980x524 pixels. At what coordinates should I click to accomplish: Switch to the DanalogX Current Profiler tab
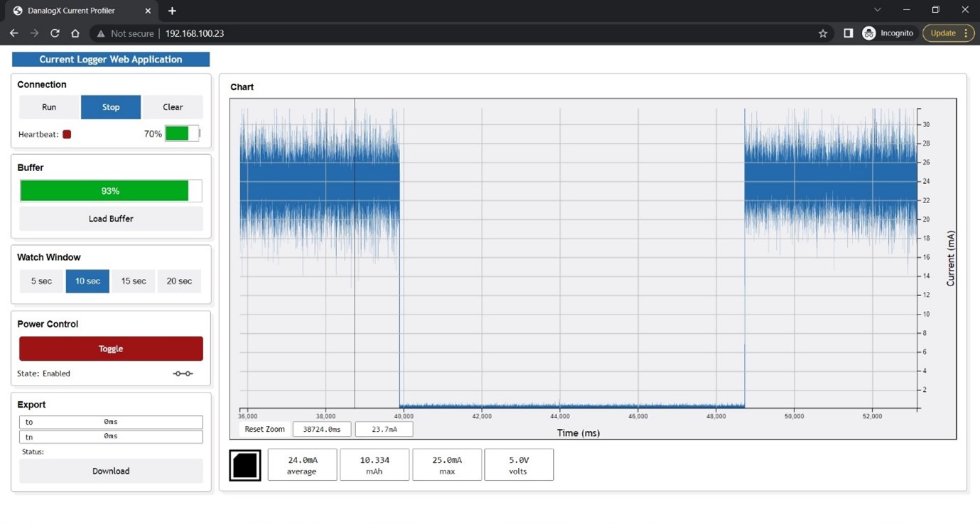click(x=80, y=11)
